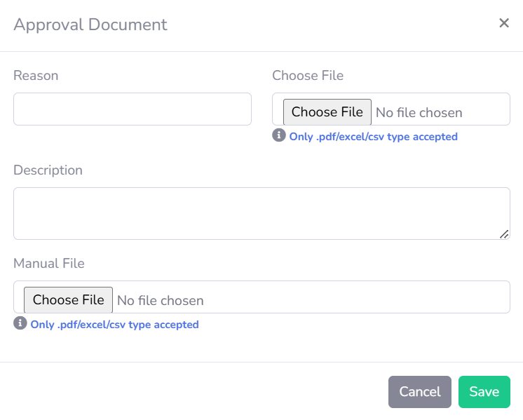Close the Approval Document dialog with X
The image size is (523, 420).
coord(503,23)
